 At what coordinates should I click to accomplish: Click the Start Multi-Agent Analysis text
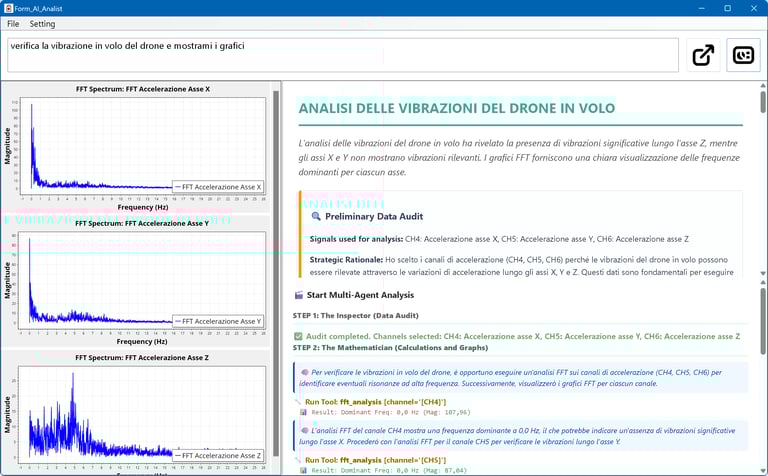pos(360,295)
